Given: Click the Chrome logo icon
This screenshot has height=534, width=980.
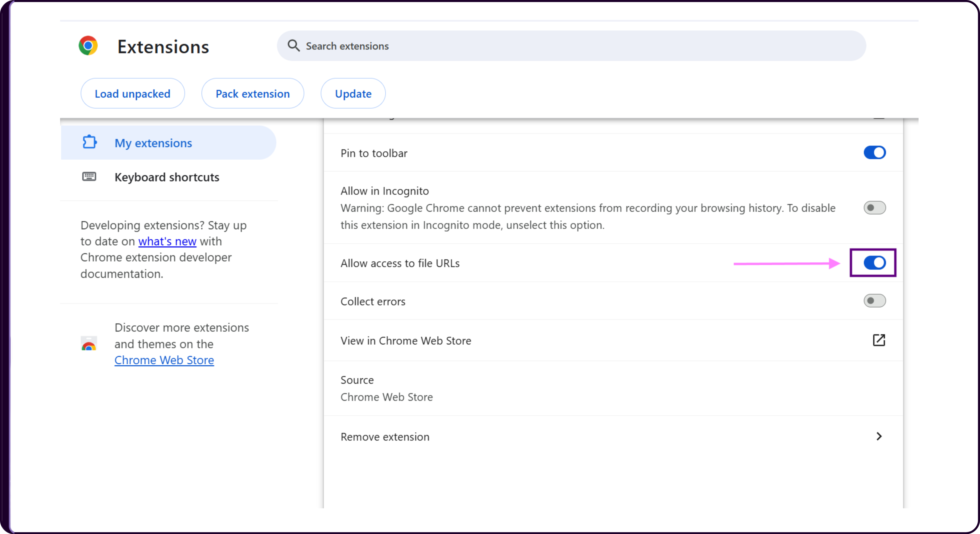Looking at the screenshot, I should pos(88,46).
